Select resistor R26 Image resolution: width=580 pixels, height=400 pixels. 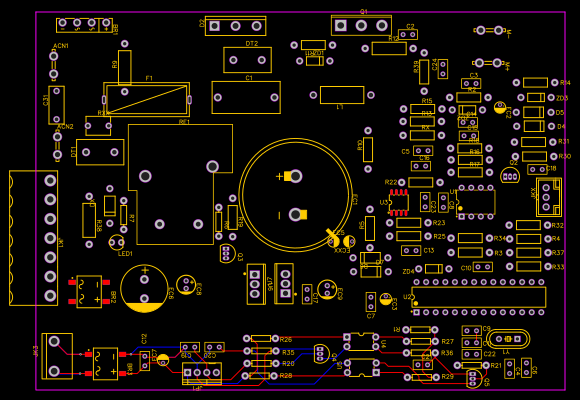(261, 339)
